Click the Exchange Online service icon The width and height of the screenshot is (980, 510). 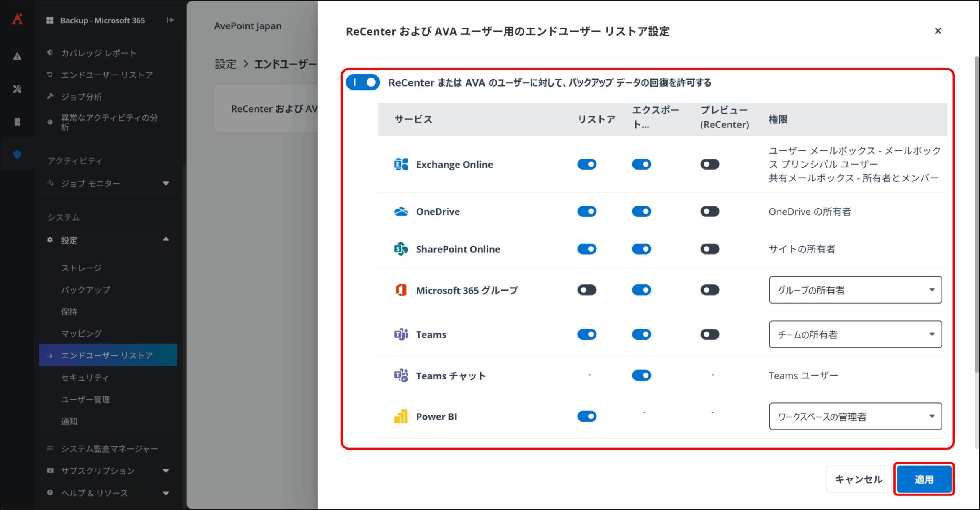[x=401, y=165]
